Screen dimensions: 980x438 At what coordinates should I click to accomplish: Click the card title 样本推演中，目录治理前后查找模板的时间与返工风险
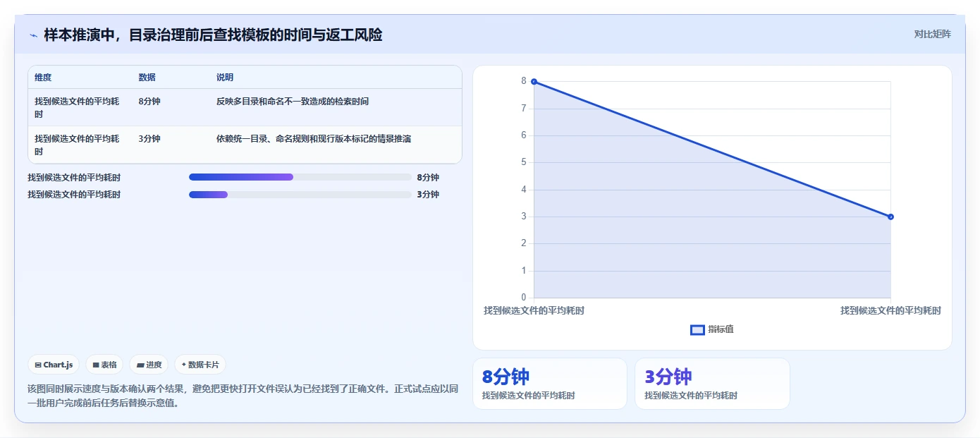pyautogui.click(x=213, y=35)
